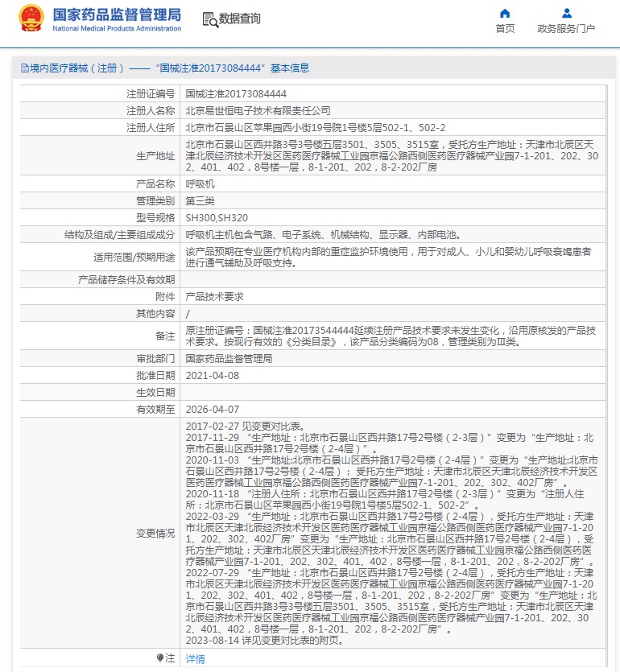Click the 数据查询 text label
The image size is (620, 672).
(240, 19)
